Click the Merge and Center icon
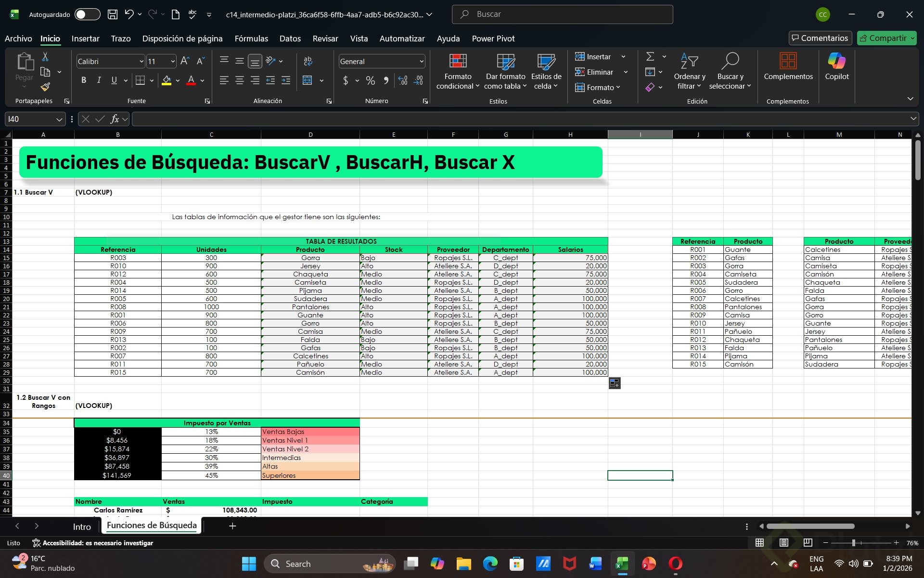Image resolution: width=924 pixels, height=578 pixels. 308,80
